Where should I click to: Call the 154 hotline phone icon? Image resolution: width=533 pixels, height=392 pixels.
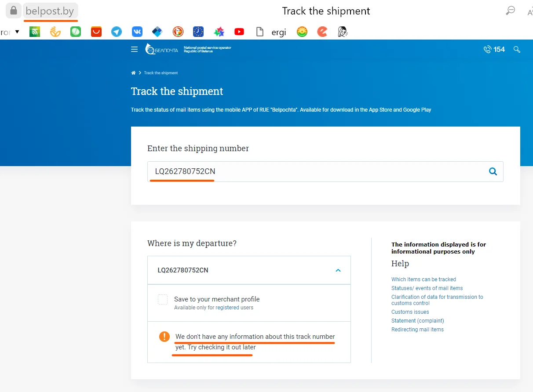pos(487,50)
